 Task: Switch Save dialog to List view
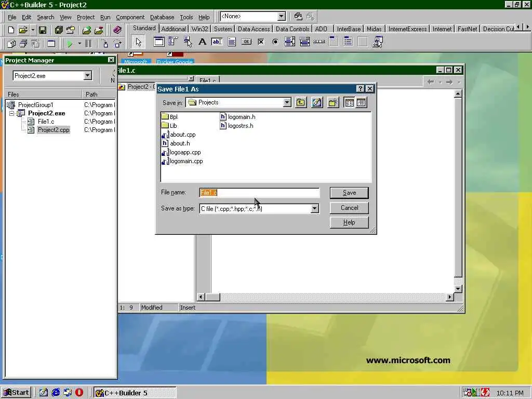(x=349, y=102)
